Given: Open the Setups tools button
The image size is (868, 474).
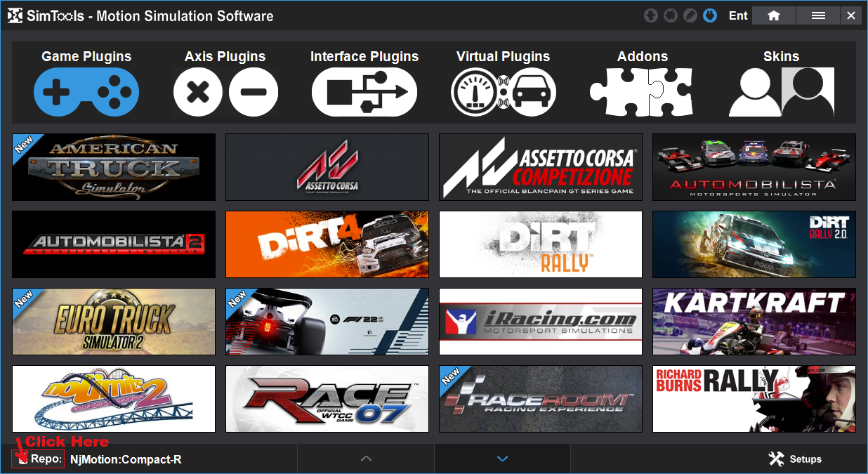Looking at the screenshot, I should click(795, 459).
